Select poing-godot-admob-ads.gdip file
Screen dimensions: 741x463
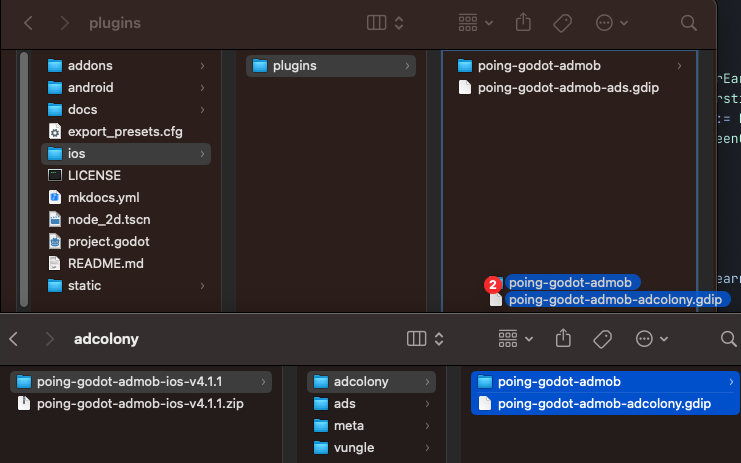pos(570,87)
